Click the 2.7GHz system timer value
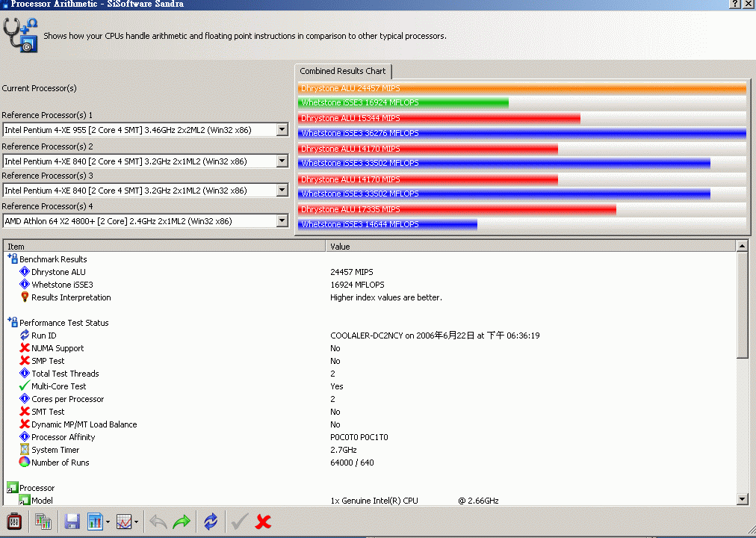 (x=344, y=450)
